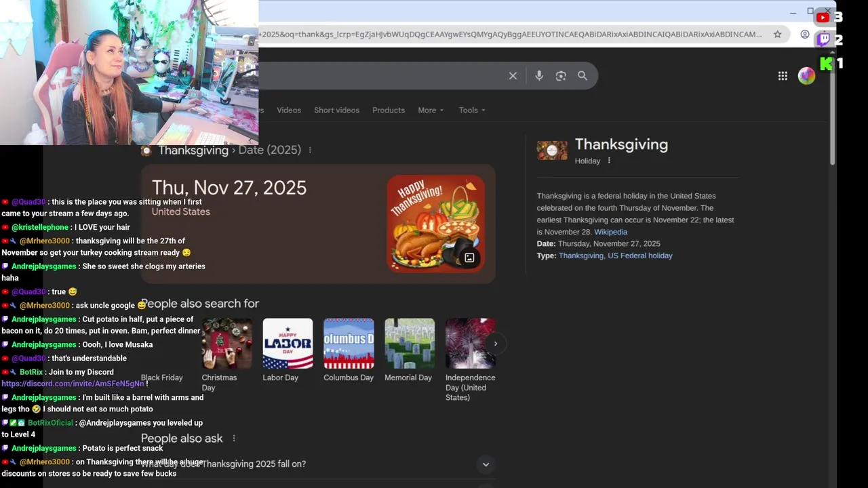Viewport: 868px width, 488px height.
Task: Open options next to Thanksgiving Date (2025)
Action: pos(310,150)
